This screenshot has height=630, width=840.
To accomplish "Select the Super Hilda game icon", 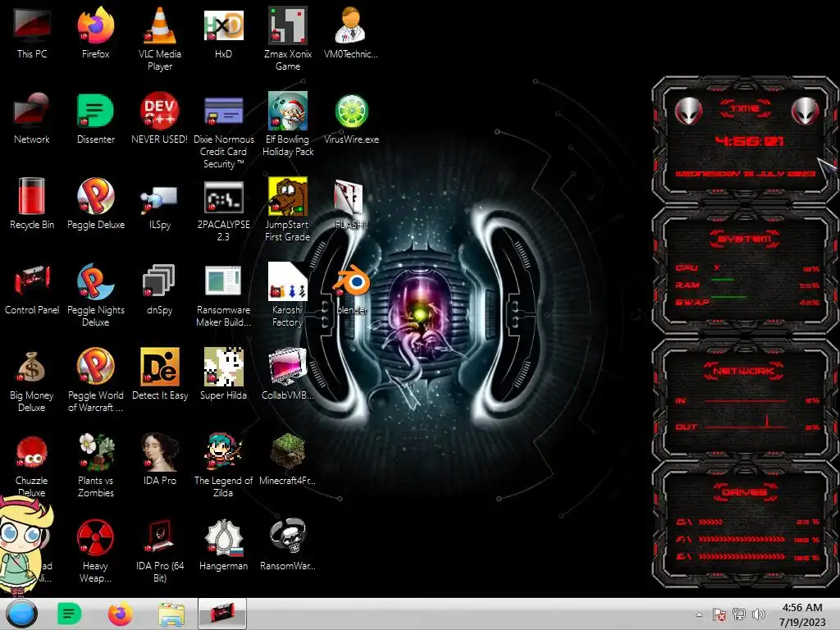I will (223, 374).
